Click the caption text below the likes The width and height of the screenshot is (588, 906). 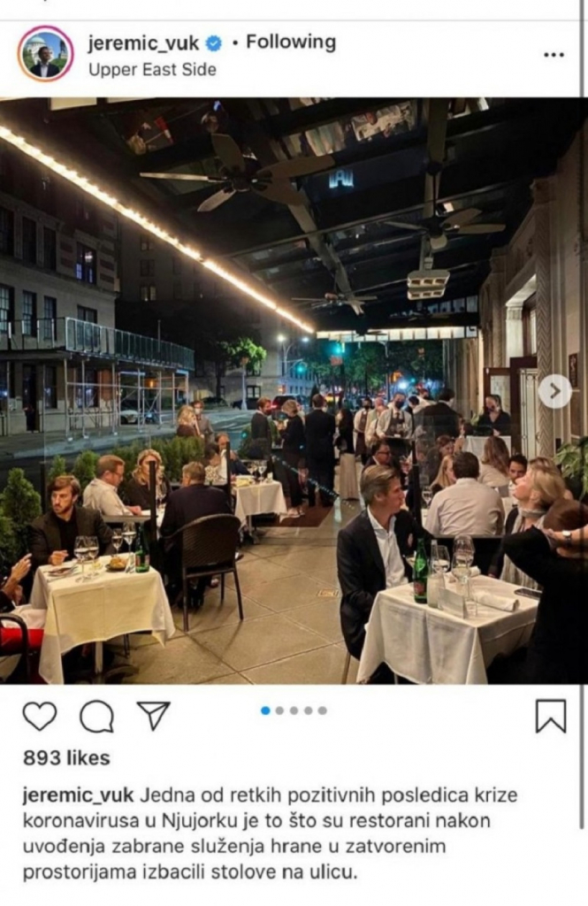click(x=271, y=833)
